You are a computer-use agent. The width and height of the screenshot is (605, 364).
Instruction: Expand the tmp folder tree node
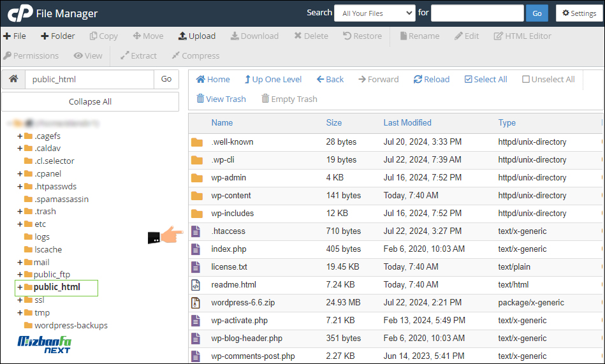[20, 312]
